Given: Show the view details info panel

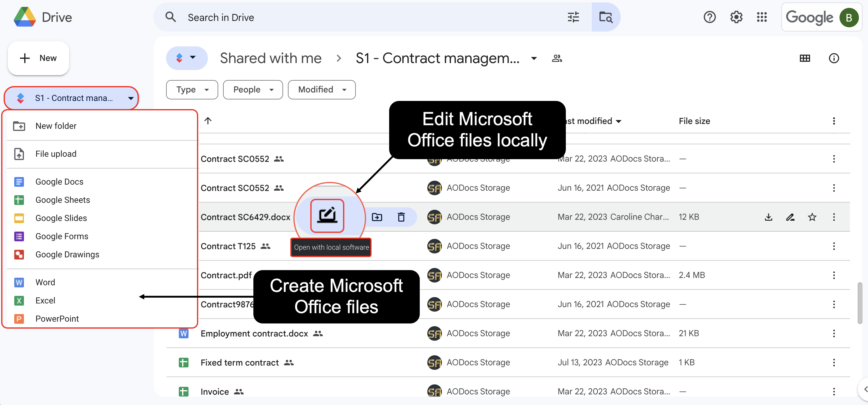Looking at the screenshot, I should [834, 58].
